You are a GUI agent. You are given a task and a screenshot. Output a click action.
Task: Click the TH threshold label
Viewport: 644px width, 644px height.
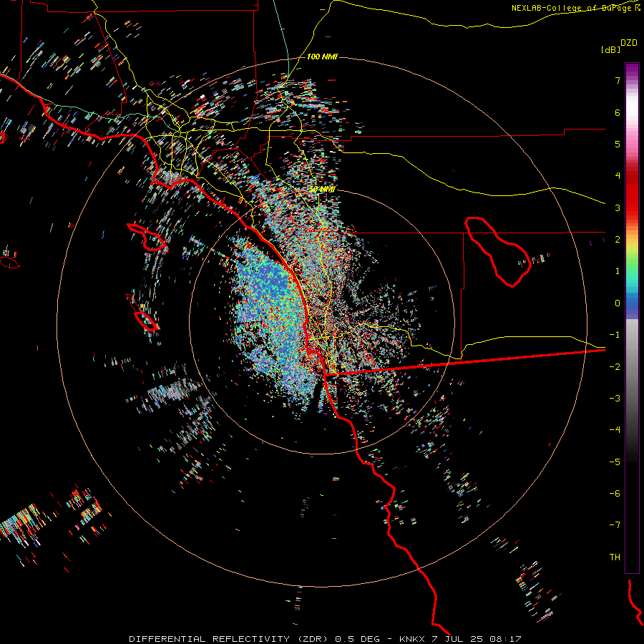615,557
